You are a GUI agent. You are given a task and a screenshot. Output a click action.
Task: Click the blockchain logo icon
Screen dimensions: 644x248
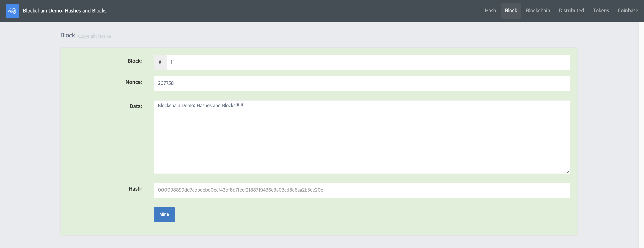pos(12,11)
